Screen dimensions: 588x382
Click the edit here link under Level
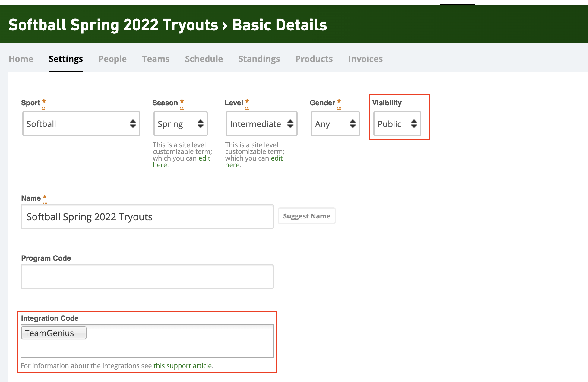(277, 158)
